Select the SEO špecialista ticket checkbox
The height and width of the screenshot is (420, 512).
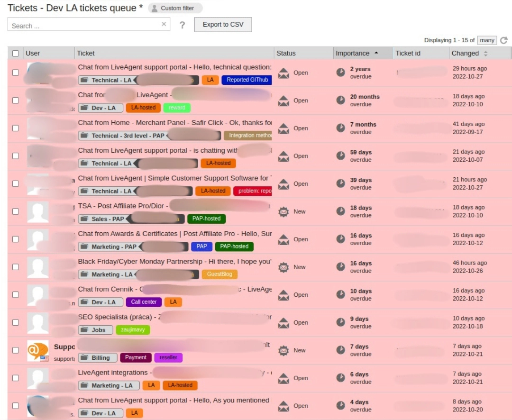coord(16,322)
